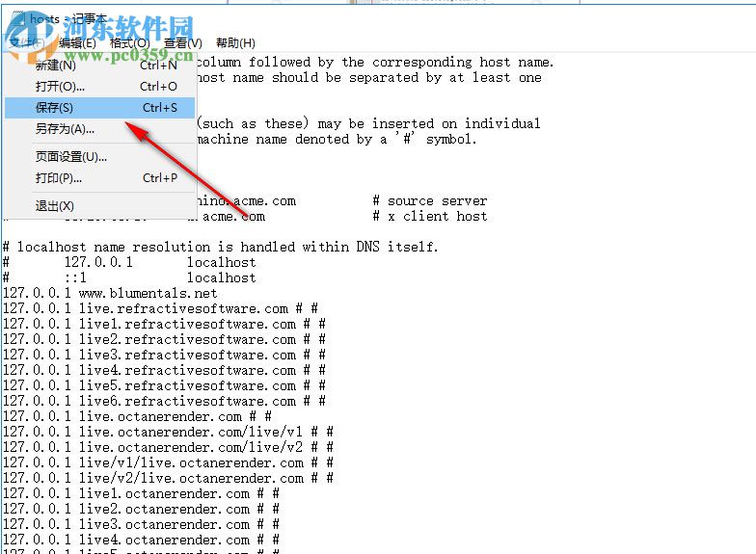Place cursor on www.blumentals.net line
This screenshot has height=554, width=756.
(110, 293)
